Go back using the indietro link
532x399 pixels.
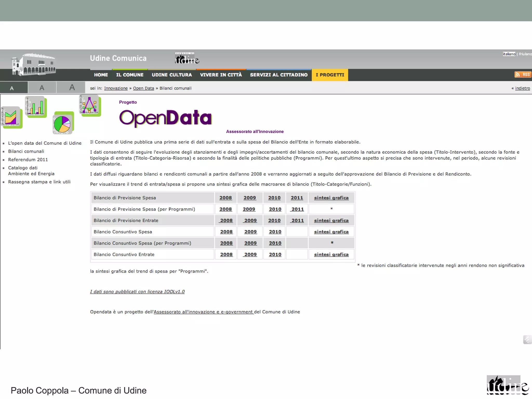click(522, 88)
